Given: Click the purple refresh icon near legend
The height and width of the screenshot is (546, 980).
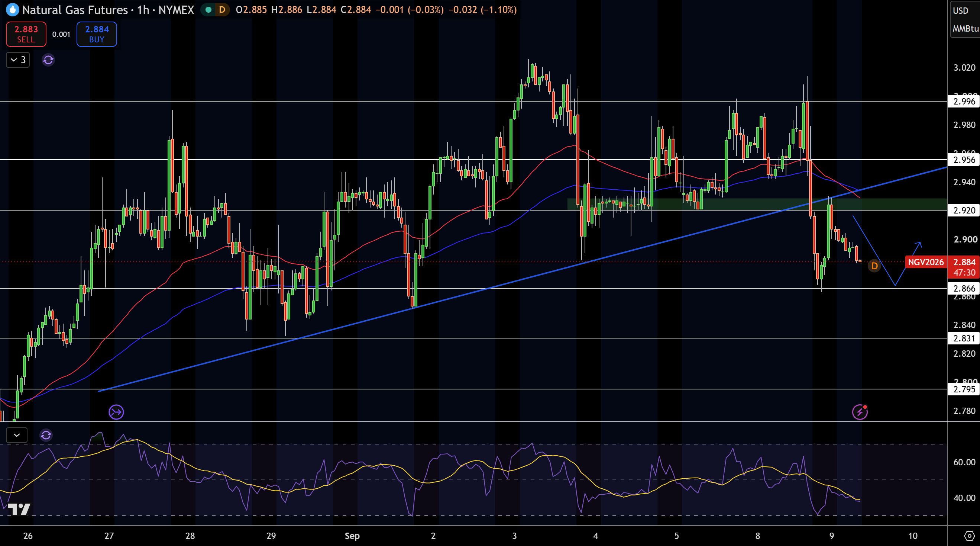Looking at the screenshot, I should 48,60.
